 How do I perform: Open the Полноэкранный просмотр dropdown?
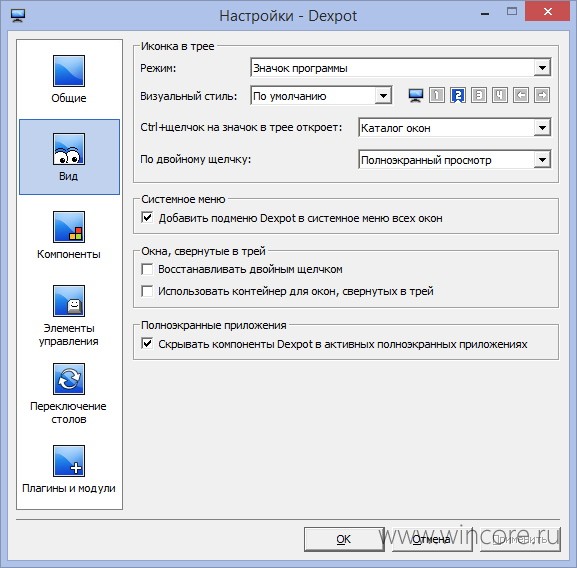click(x=454, y=160)
